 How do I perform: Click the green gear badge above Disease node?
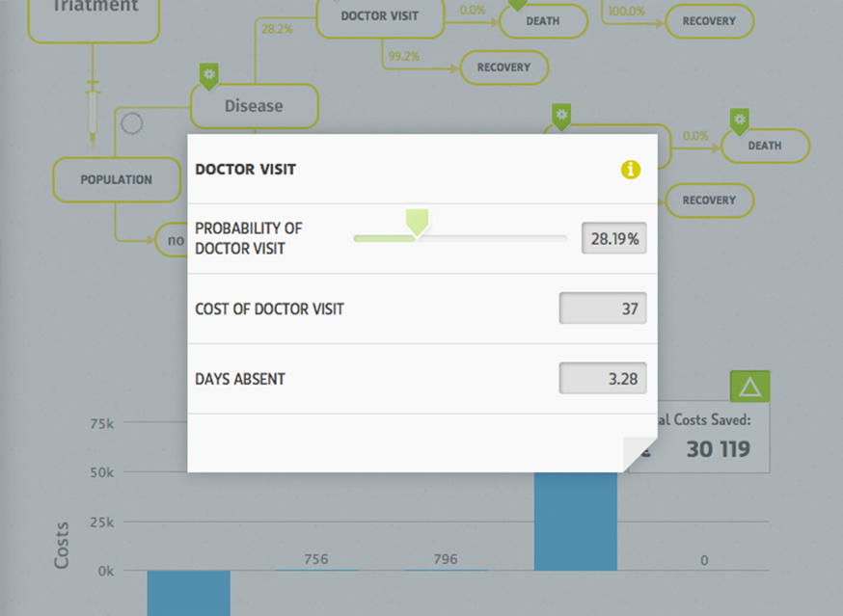click(208, 76)
